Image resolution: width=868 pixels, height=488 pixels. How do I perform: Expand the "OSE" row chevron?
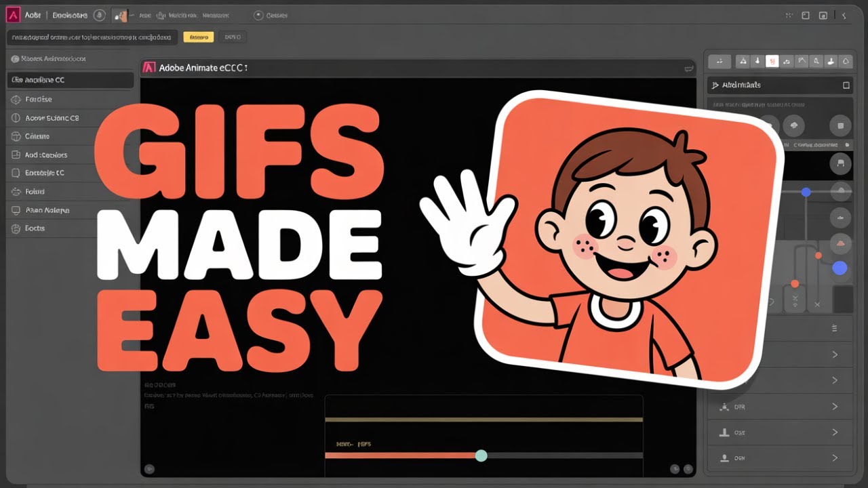(835, 432)
